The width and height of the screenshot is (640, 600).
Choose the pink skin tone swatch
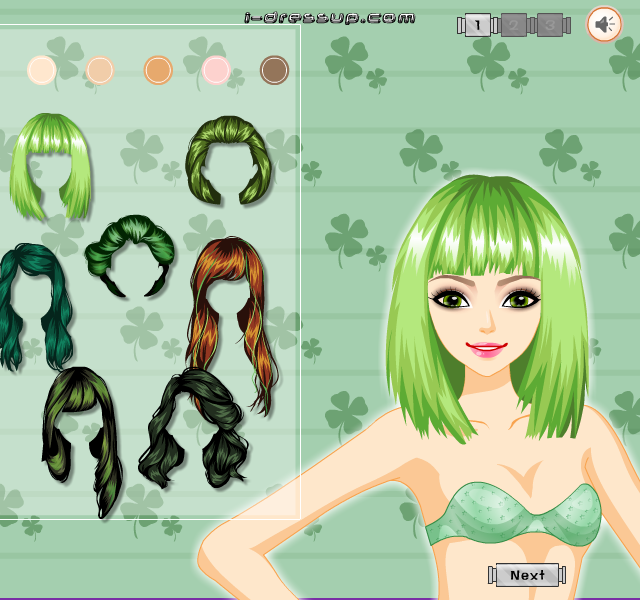216,70
